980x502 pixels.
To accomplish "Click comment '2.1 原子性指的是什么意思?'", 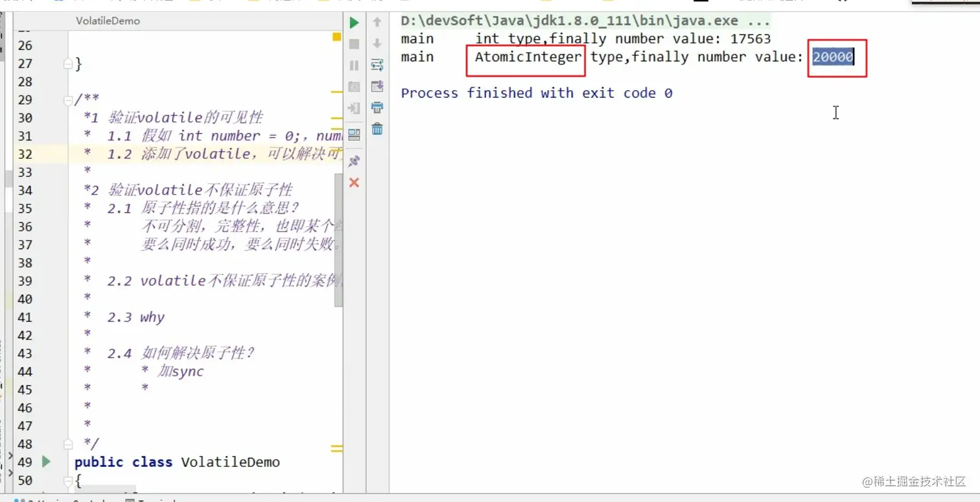I will coord(202,208).
